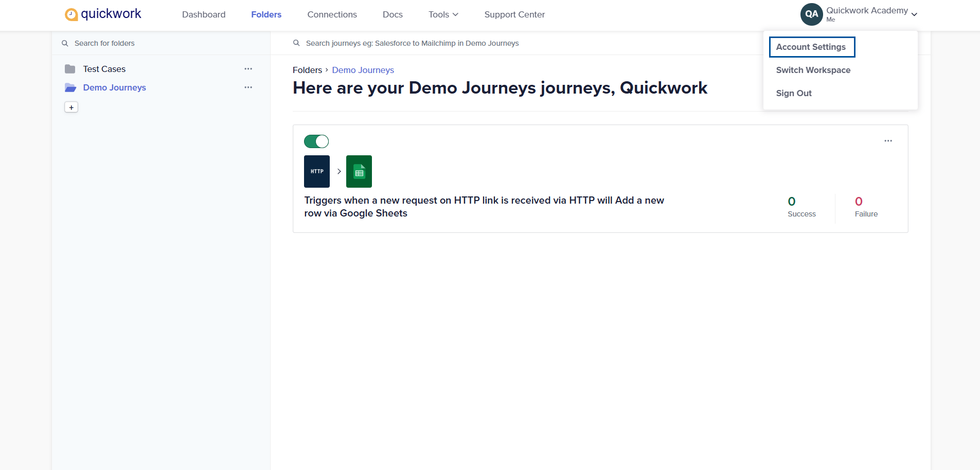Select Account Settings from the menu
The height and width of the screenshot is (470, 980).
[x=812, y=47]
